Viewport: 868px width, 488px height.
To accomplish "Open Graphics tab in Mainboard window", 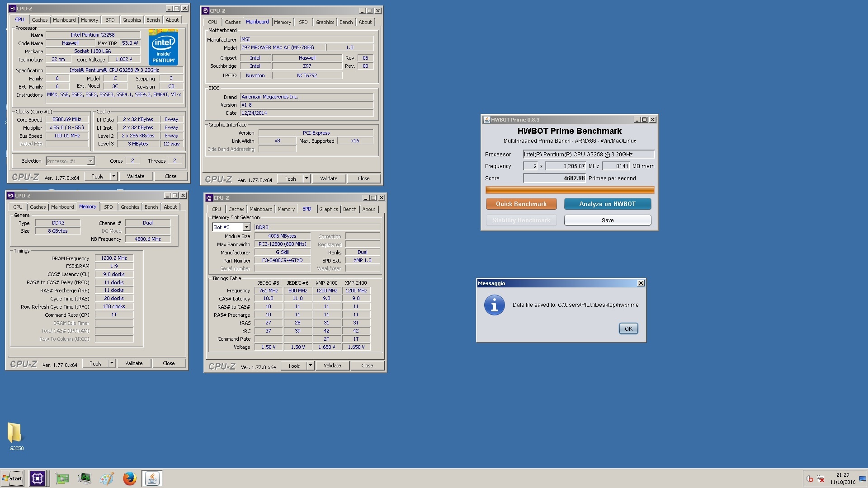I will [325, 22].
